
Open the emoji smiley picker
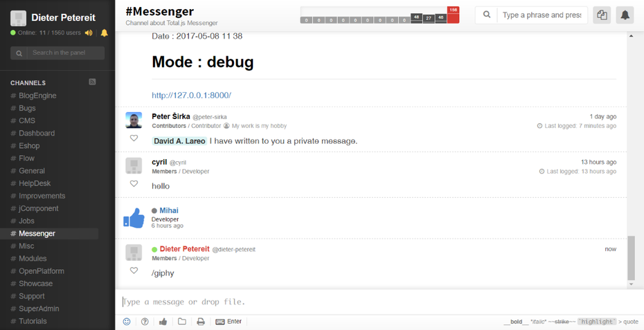coord(127,322)
